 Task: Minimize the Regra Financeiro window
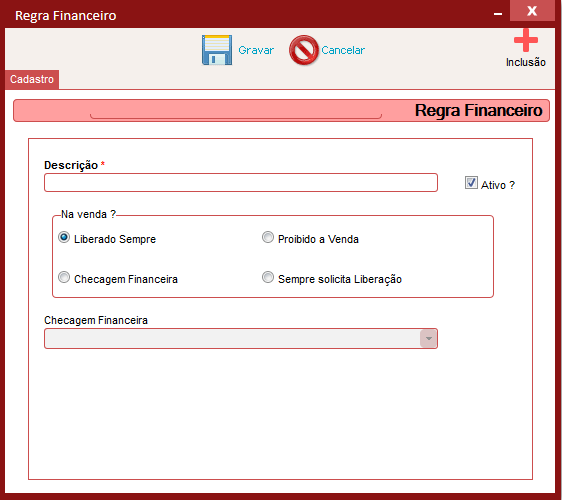tap(498, 14)
